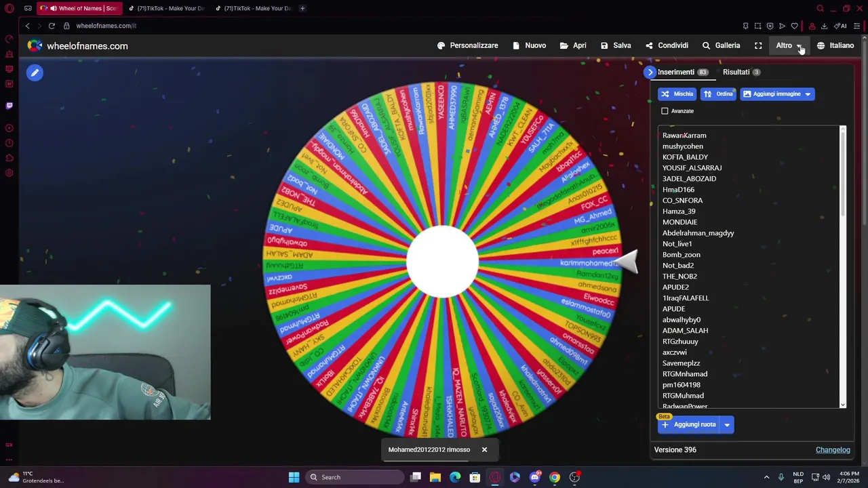Switch to first TikTok browser tab
Screen dimensions: 868x488
[x=166, y=8]
